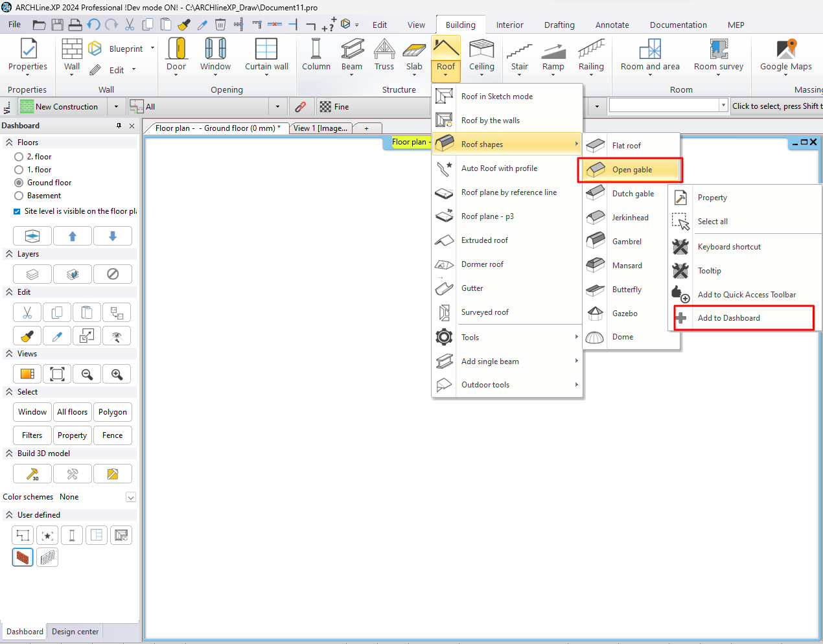The height and width of the screenshot is (644, 823).
Task: Click the scissors Cut icon in Edit panel
Action: [x=27, y=313]
